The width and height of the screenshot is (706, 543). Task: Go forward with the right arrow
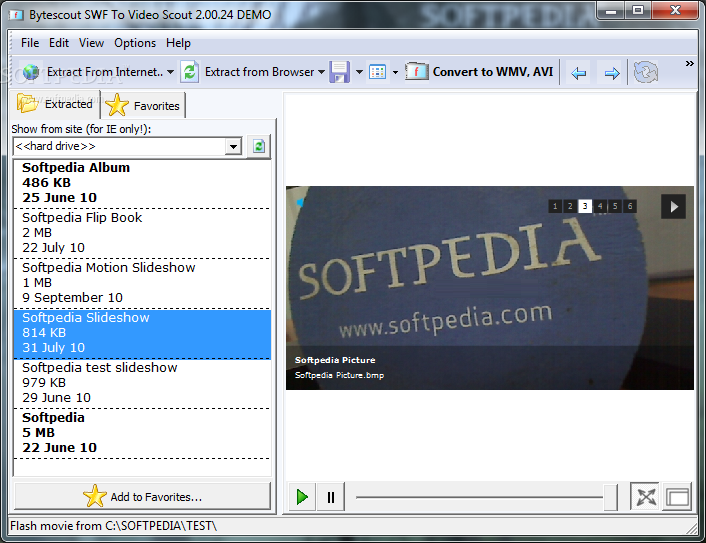point(611,72)
